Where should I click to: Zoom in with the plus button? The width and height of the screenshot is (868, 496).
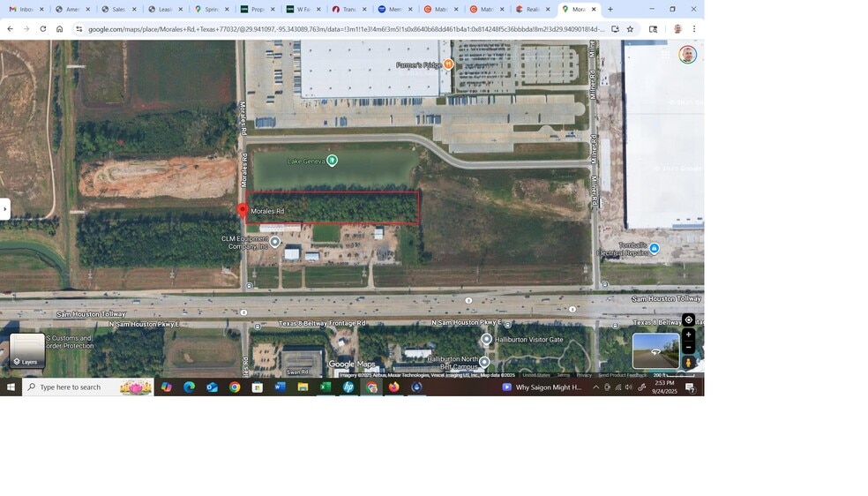[x=689, y=334]
